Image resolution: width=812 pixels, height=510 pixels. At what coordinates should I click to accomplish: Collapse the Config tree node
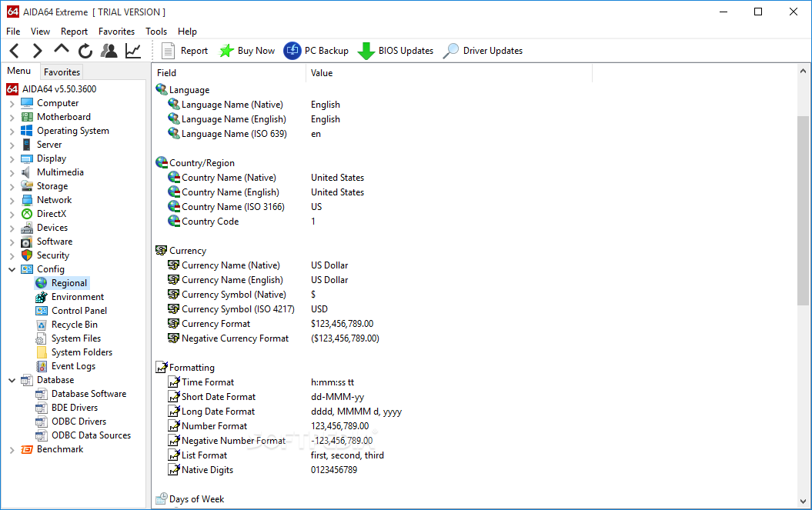(12, 269)
